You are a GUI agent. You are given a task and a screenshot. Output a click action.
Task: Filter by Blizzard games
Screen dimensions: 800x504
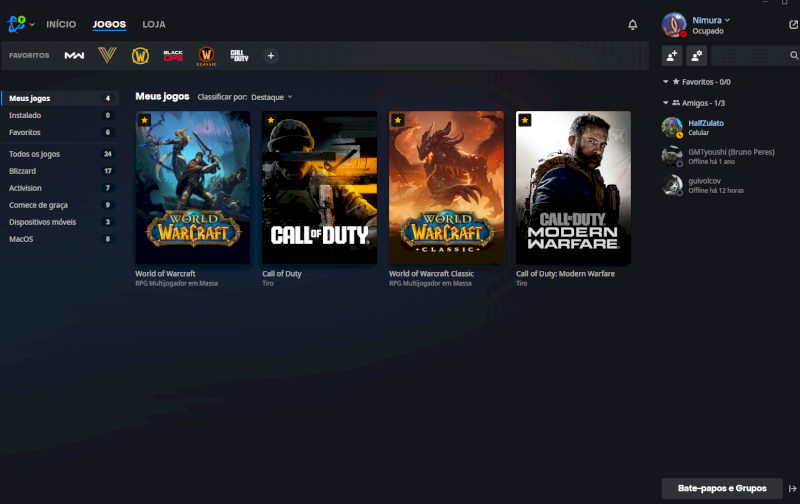point(60,171)
